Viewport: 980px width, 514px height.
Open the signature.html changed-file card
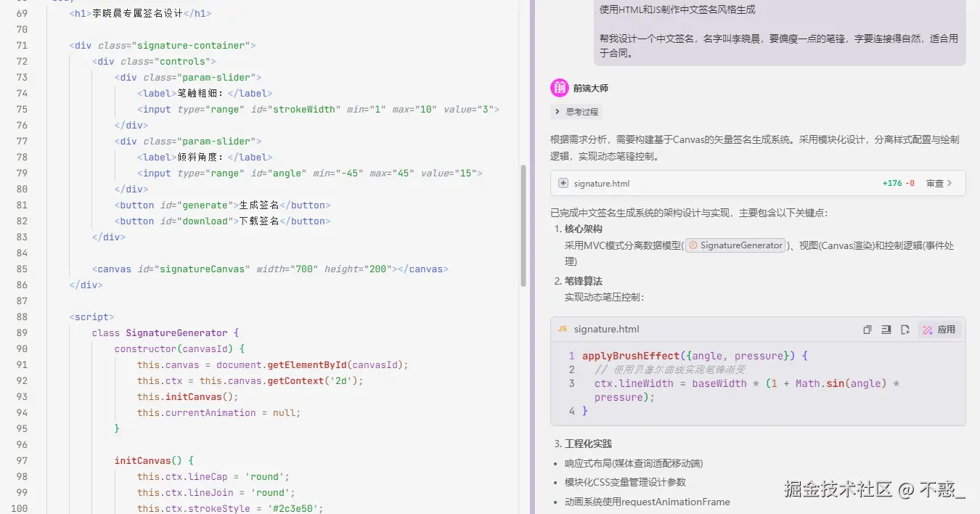(x=758, y=183)
